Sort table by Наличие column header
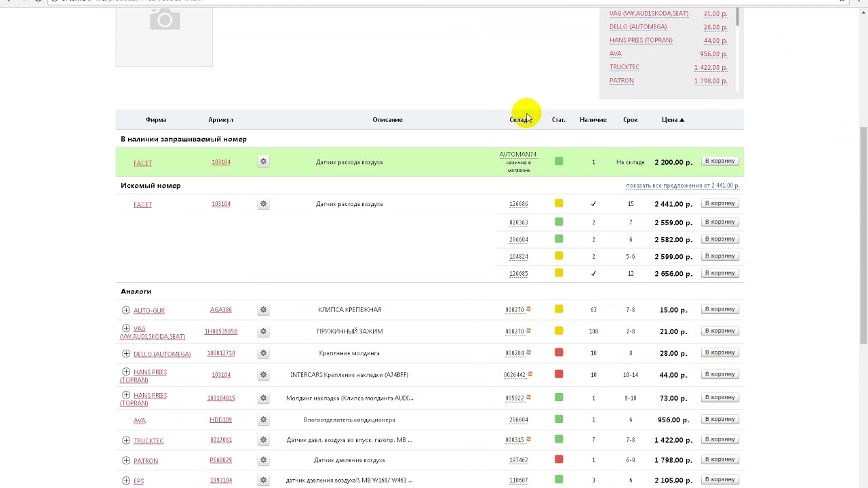 point(593,120)
